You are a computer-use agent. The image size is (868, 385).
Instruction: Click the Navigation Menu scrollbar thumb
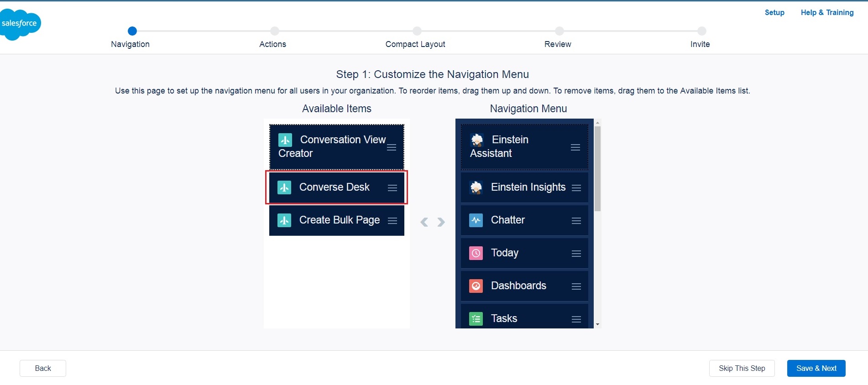[597, 169]
